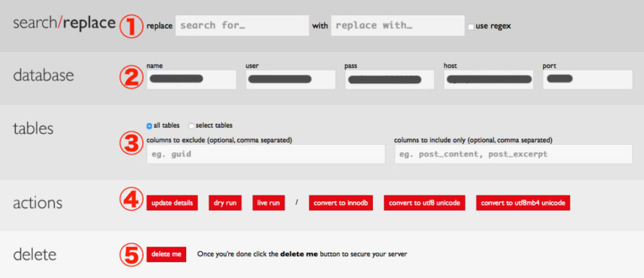The height and width of the screenshot is (278, 644).
Task: Choose the 'select tables' radio option
Action: 192,126
